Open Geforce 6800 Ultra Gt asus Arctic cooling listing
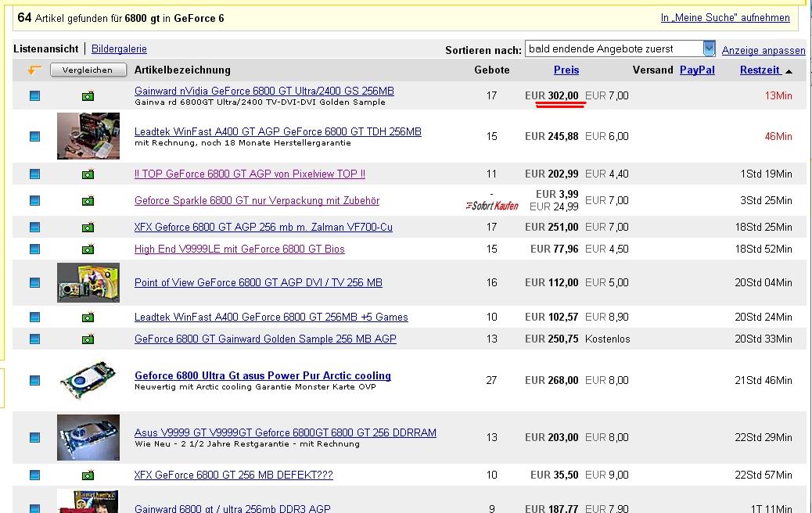The height and width of the screenshot is (513, 812). pyautogui.click(x=263, y=376)
